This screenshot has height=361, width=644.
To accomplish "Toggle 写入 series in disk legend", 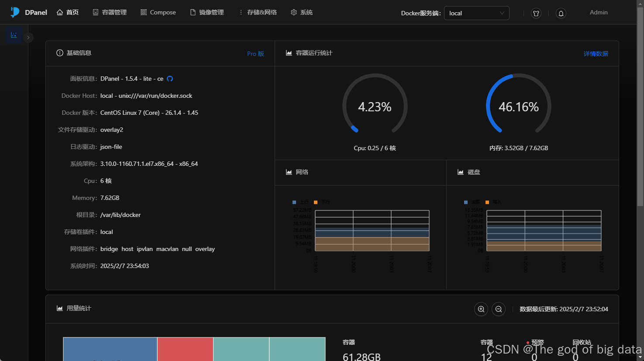I will 494,202.
